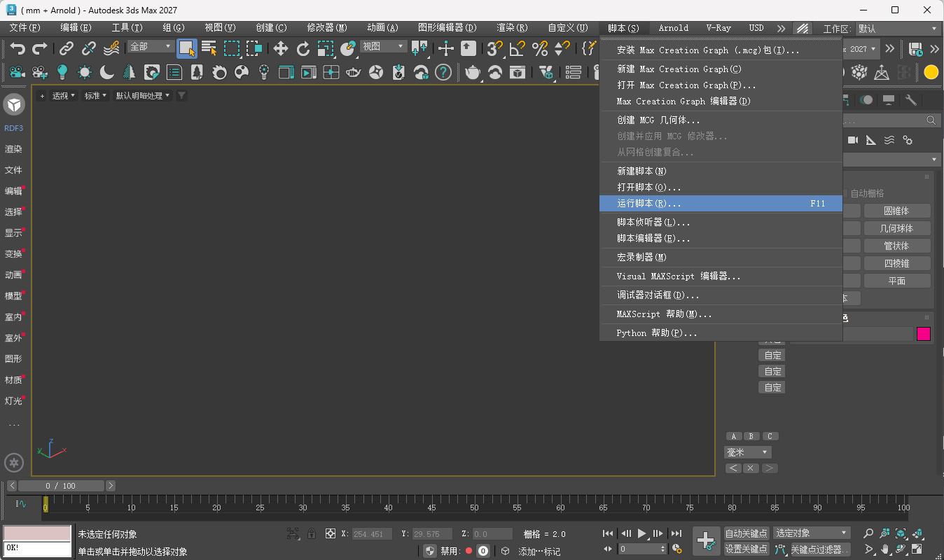
Task: Activate the Select and Link tool
Action: point(67,48)
